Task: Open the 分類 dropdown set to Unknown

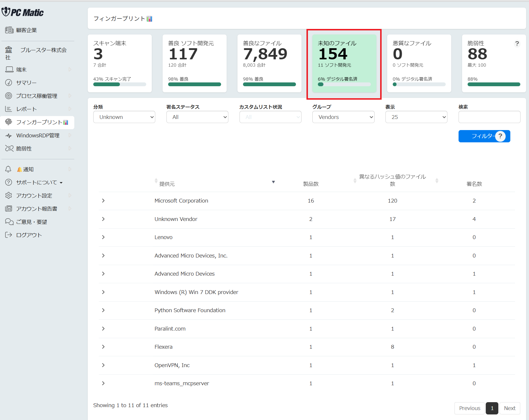Action: point(124,117)
